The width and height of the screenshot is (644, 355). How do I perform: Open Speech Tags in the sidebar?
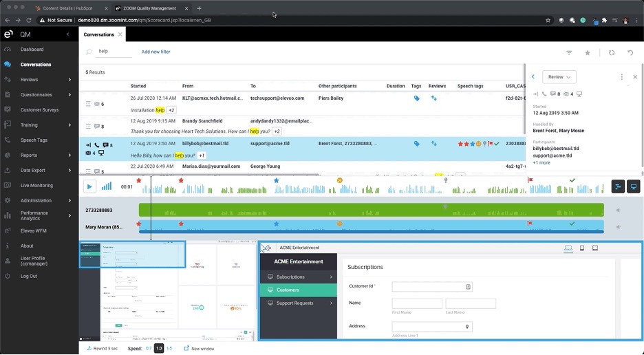coord(34,140)
